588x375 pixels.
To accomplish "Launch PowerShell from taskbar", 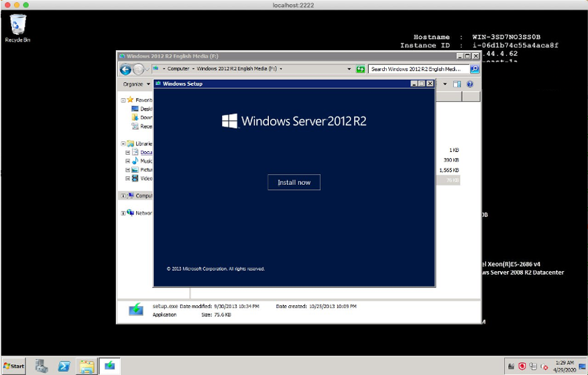I will [64, 366].
